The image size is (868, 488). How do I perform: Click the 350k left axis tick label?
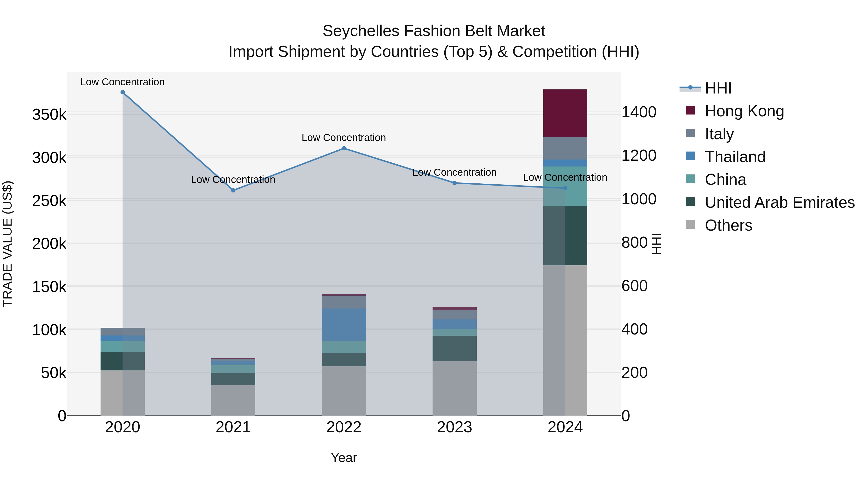pyautogui.click(x=49, y=114)
